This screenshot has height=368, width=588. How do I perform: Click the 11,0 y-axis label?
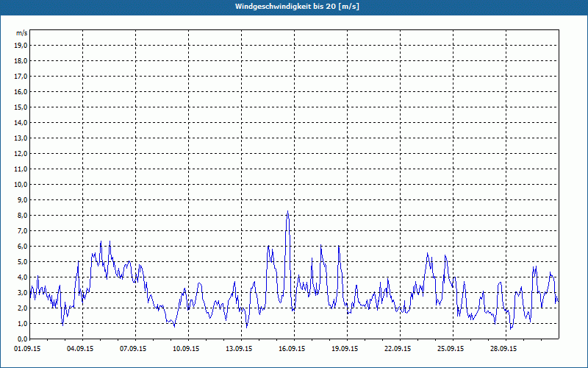[21, 169]
